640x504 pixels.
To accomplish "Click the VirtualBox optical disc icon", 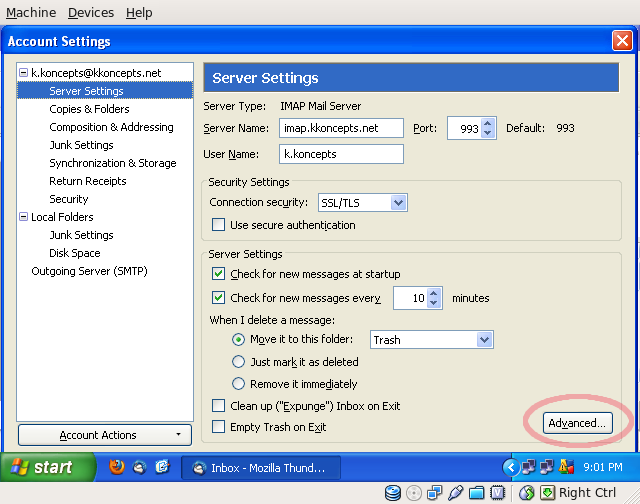I will [x=414, y=493].
